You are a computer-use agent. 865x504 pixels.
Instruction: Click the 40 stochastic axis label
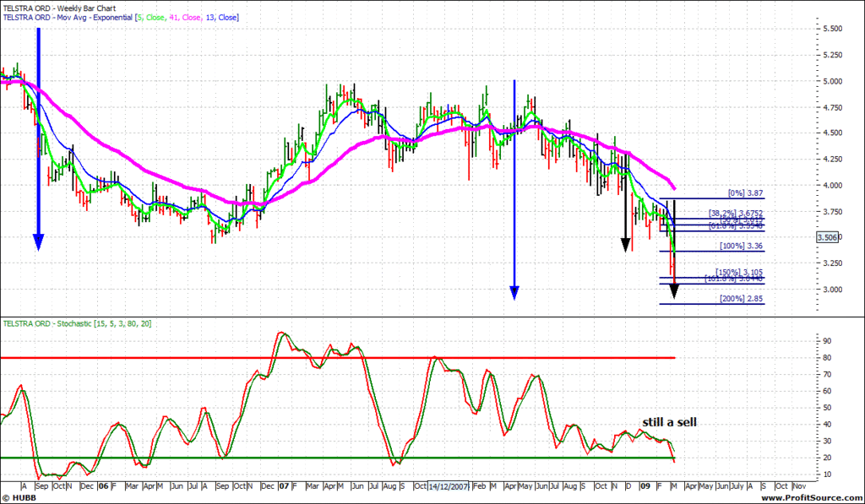point(828,425)
